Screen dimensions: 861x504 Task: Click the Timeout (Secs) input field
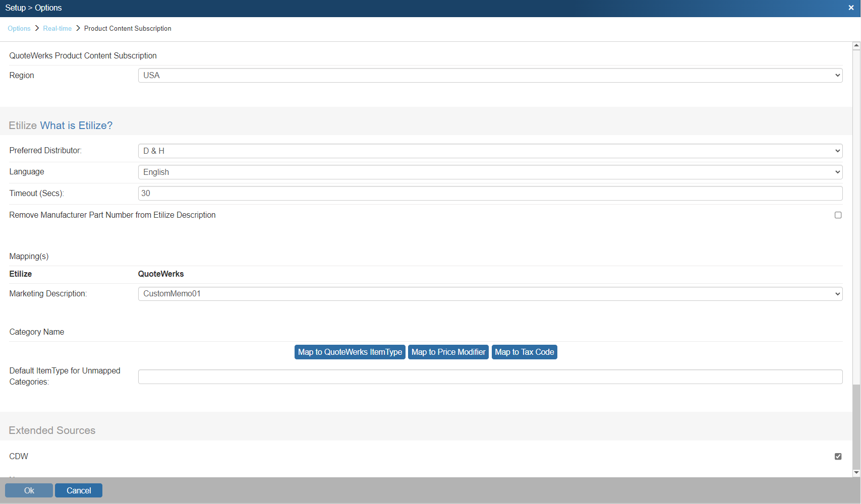(x=490, y=194)
